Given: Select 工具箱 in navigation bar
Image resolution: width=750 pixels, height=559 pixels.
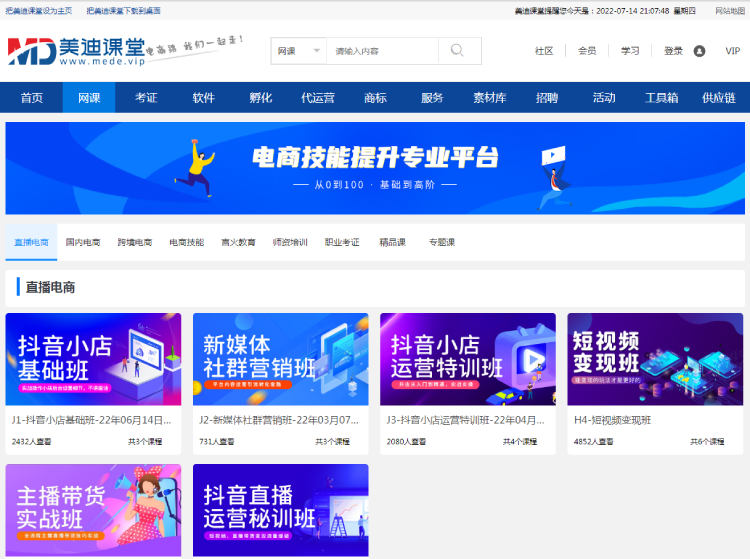Looking at the screenshot, I should coord(662,98).
